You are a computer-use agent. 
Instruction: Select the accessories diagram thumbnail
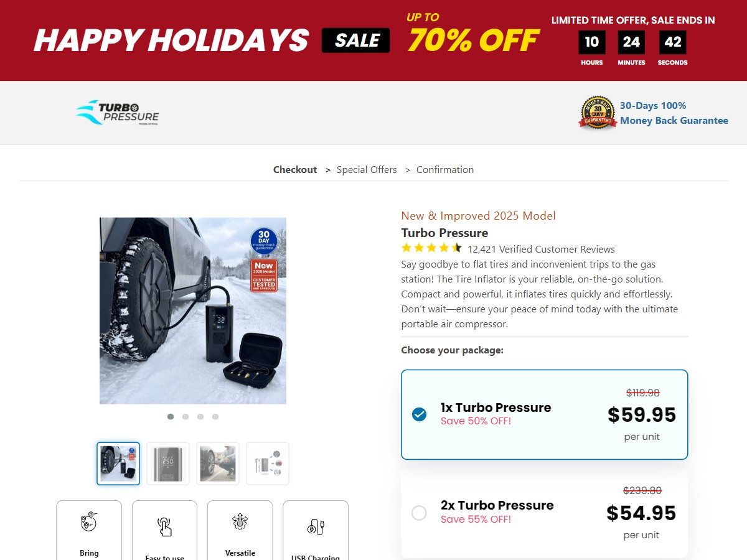point(267,463)
